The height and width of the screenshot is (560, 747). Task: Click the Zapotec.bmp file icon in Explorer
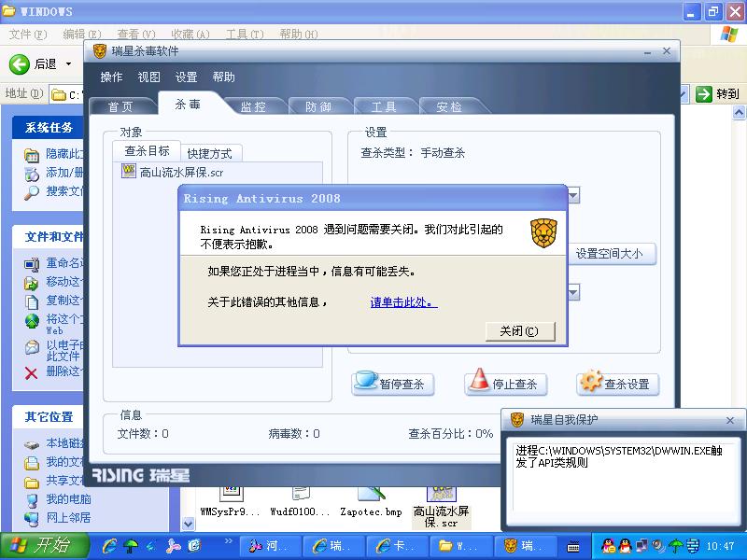(371, 494)
